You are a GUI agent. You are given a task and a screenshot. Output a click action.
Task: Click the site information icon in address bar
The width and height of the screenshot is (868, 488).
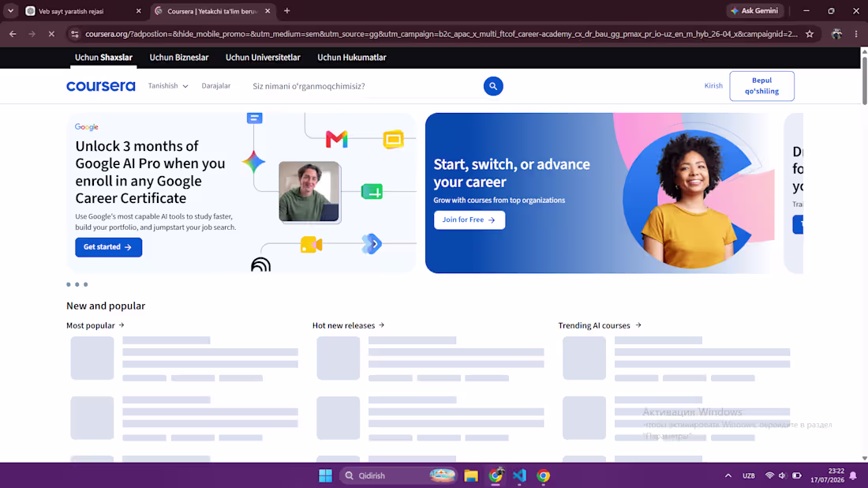pos(74,34)
